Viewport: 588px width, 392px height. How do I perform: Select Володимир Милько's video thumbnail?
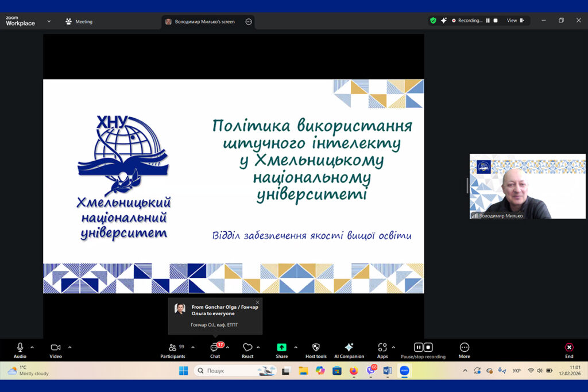(527, 187)
